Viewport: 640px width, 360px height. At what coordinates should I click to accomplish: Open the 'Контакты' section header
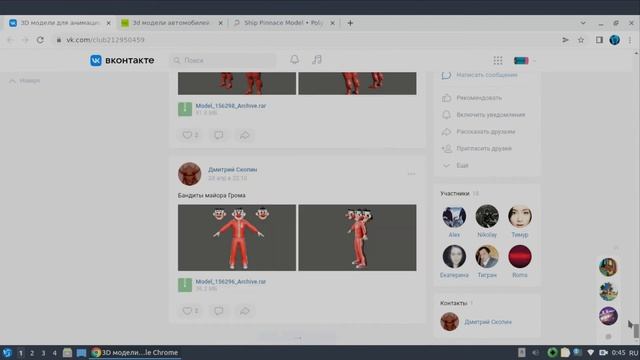[453, 303]
